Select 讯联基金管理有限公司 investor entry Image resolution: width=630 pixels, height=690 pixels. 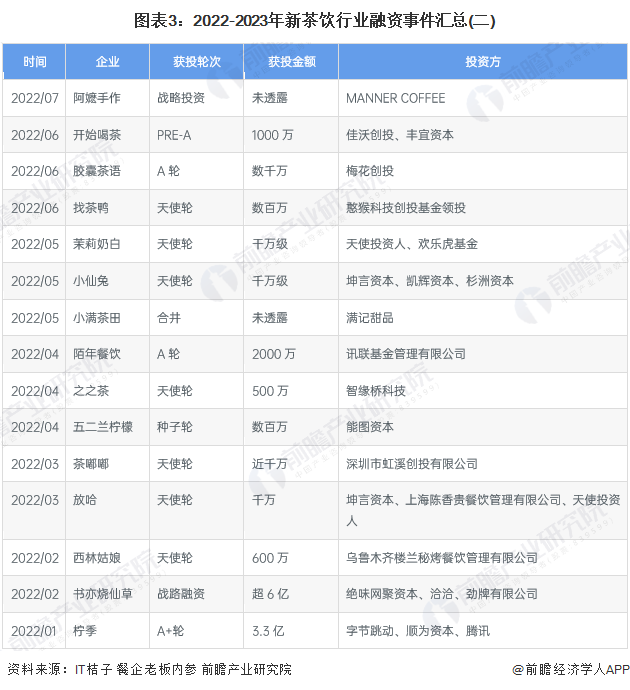pyautogui.click(x=406, y=353)
